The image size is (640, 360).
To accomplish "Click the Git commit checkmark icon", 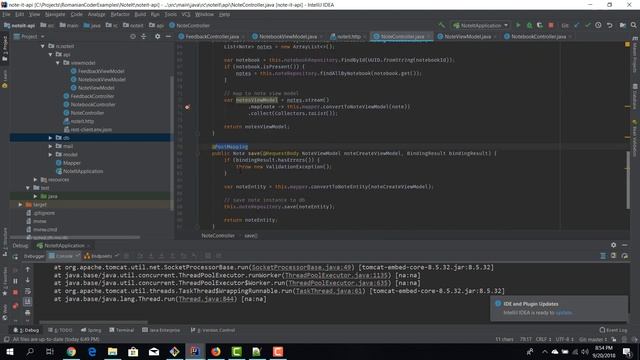I will pos(587,25).
